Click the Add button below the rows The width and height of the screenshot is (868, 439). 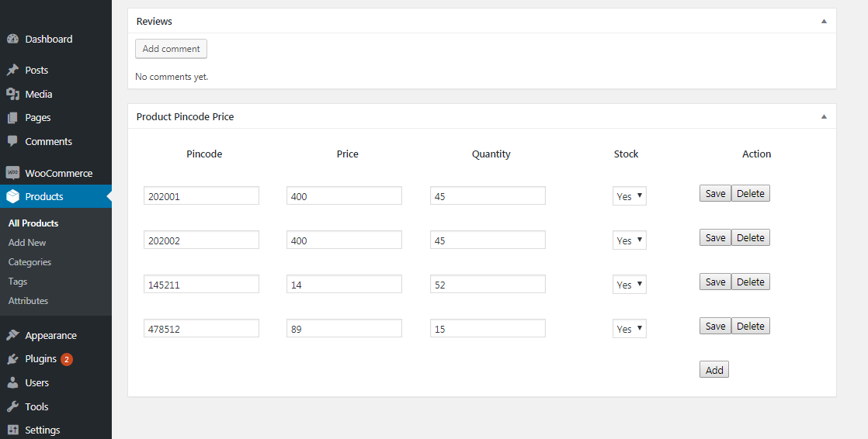pos(714,370)
